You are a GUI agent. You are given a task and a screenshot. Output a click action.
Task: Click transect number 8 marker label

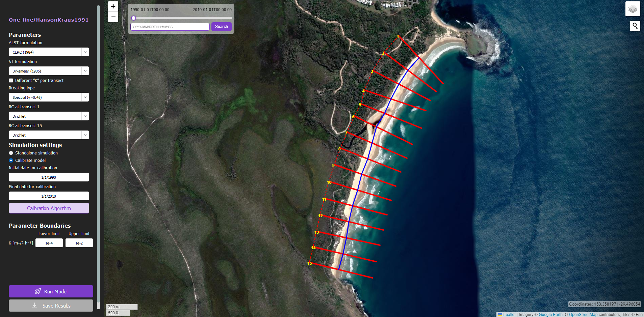click(x=339, y=149)
